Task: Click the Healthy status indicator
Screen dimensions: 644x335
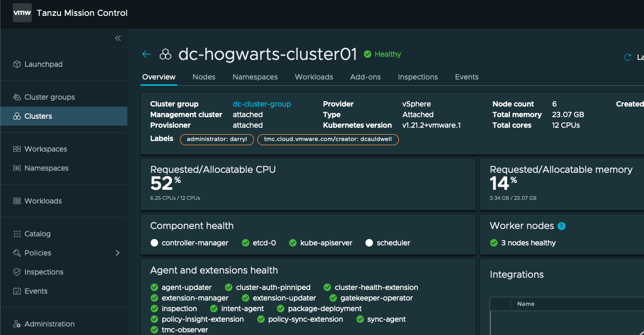Action: tap(382, 54)
